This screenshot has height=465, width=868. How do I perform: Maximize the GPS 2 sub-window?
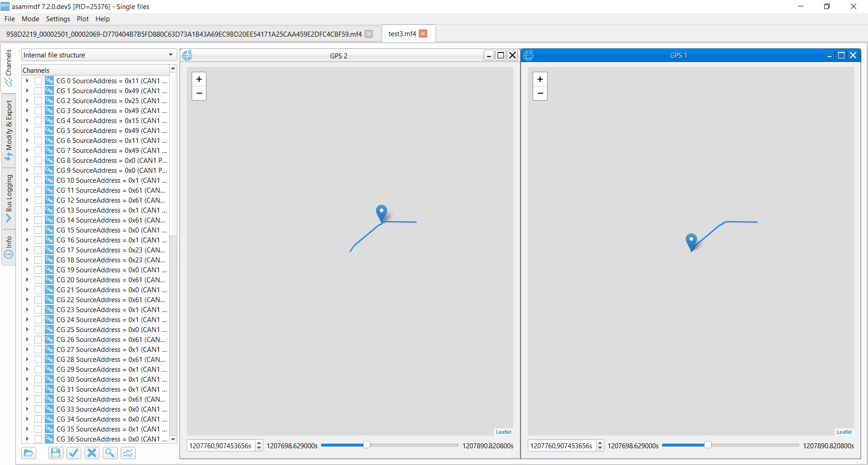501,55
